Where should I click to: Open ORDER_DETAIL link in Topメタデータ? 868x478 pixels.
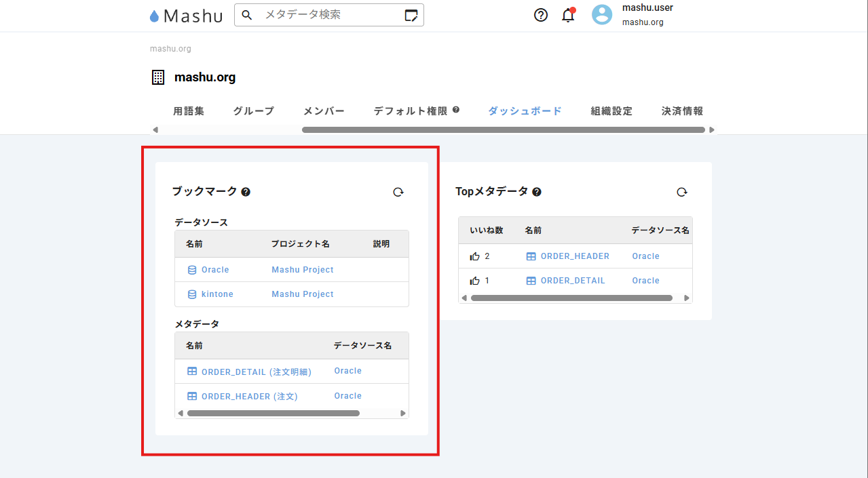pos(573,281)
